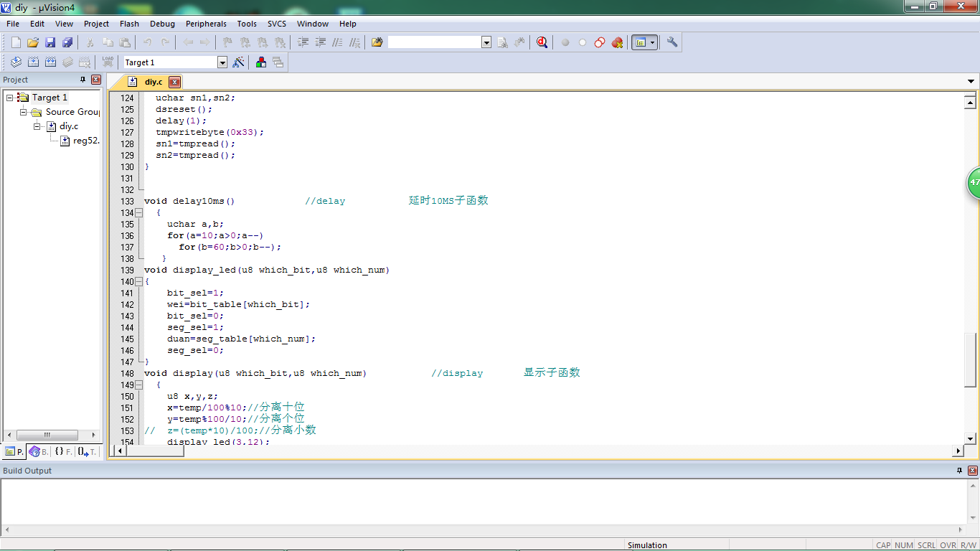Open the Target 1 selection dropdown

click(x=222, y=62)
